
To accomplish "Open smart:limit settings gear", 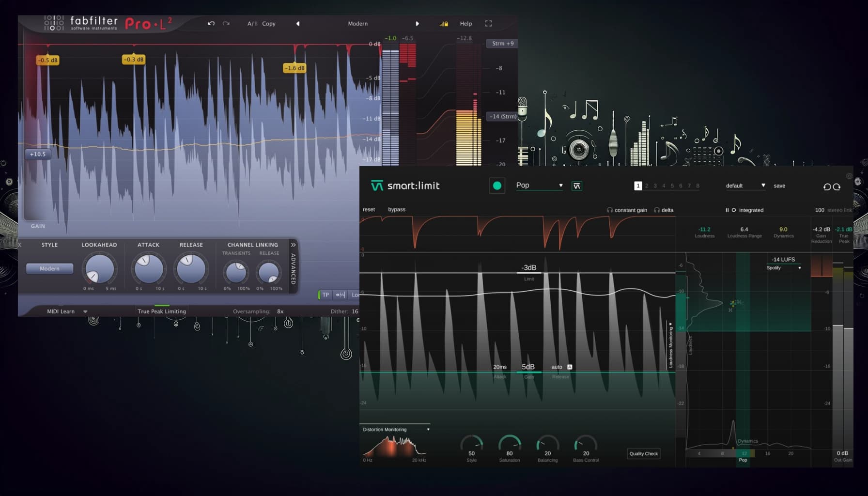I will [x=849, y=176].
